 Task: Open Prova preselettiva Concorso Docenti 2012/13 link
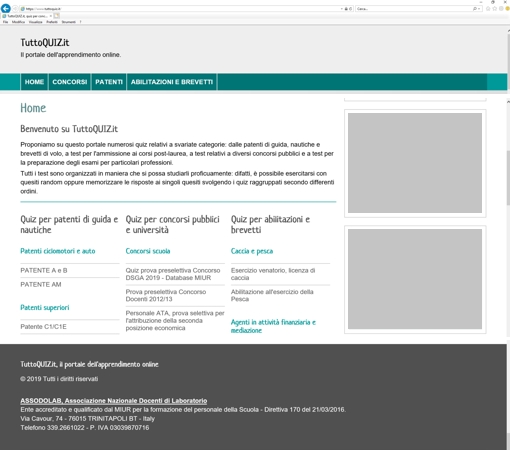pyautogui.click(x=166, y=295)
